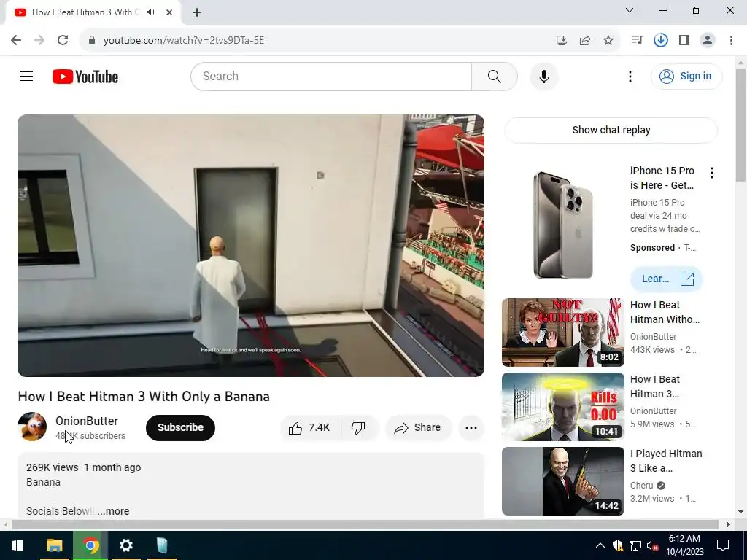Open OnionButter channel name link
The width and height of the screenshot is (747, 560).
point(87,421)
